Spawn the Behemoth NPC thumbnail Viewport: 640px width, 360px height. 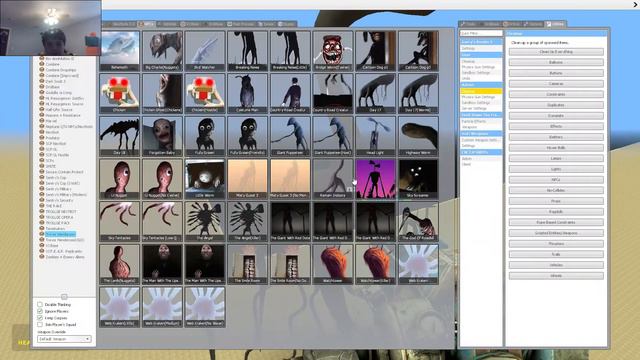[120, 51]
